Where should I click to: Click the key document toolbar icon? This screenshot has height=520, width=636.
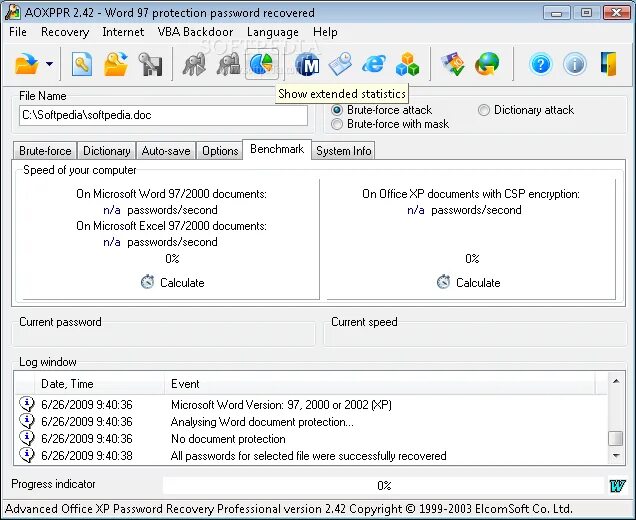[x=82, y=64]
